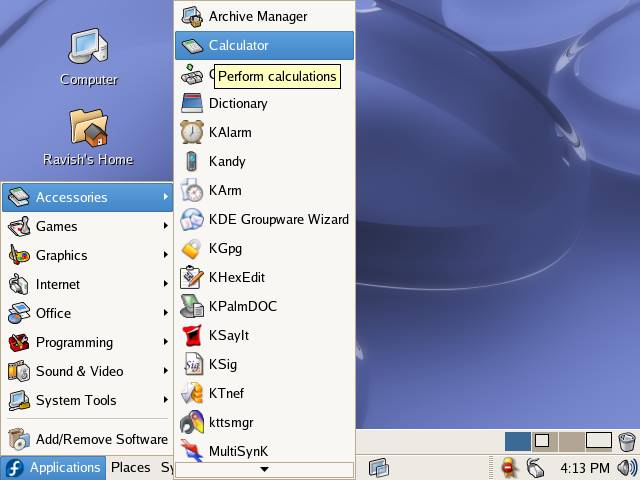Launch Calculator from the Accessories menu

[264, 45]
